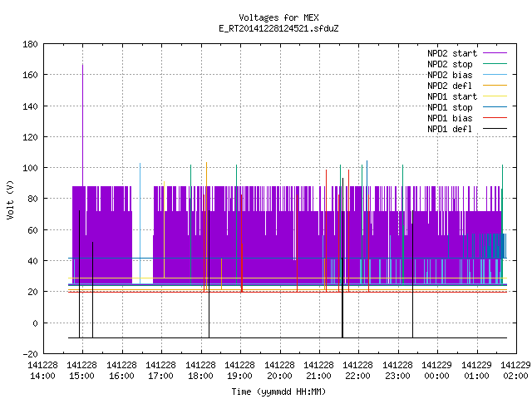Click the 141228 15:00 time tick label
The width and height of the screenshot is (532, 399).
point(81,371)
